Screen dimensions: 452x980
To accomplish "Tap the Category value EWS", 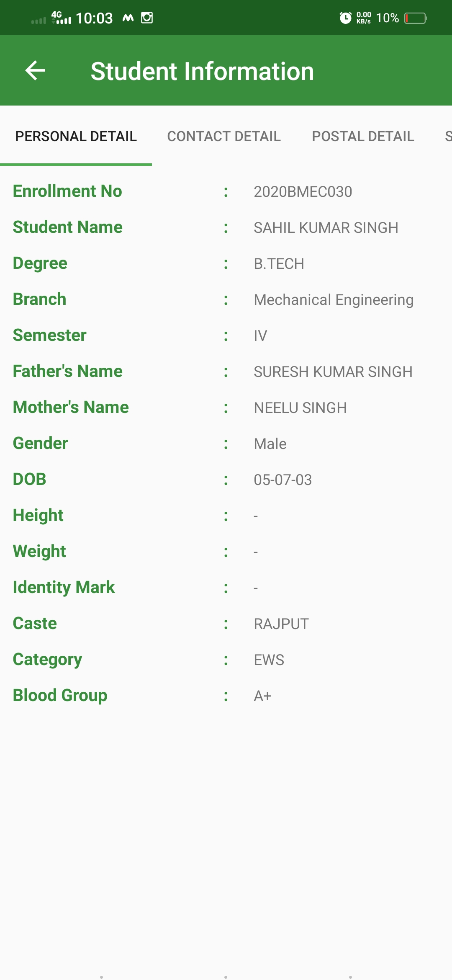I will (269, 660).
